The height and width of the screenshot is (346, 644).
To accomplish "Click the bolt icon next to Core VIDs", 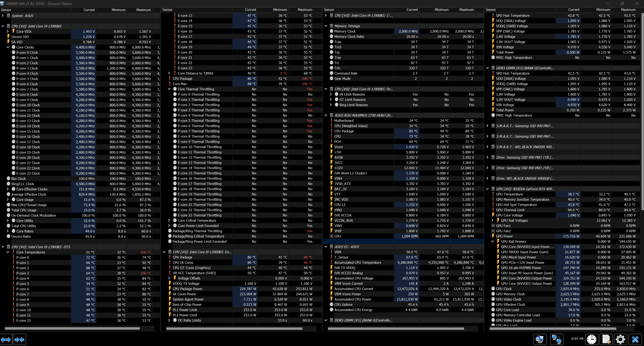I will [x=14, y=31].
